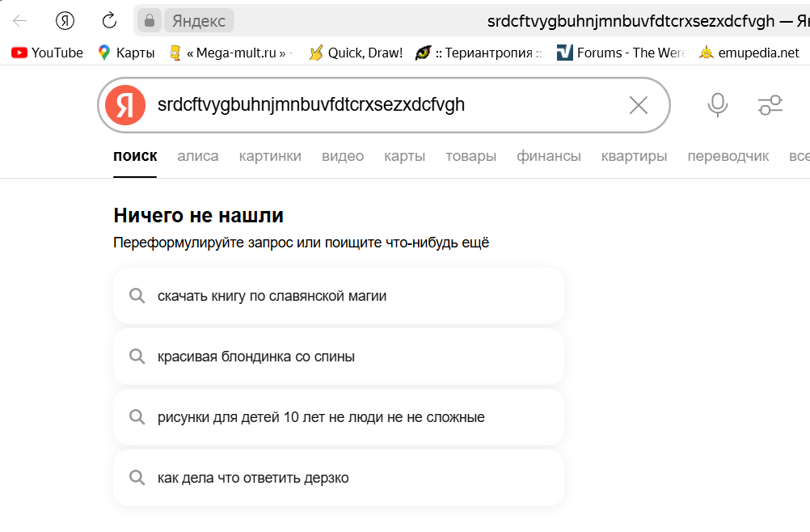
Task: Switch to the картинки tab
Action: pos(270,156)
